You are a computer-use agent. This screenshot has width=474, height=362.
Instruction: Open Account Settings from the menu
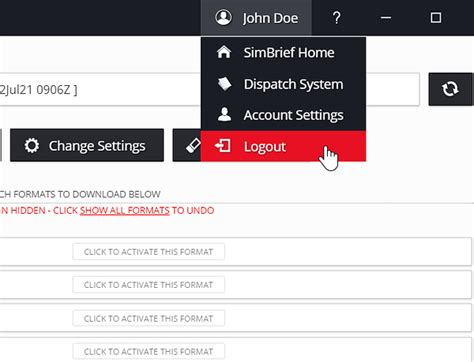pyautogui.click(x=283, y=115)
